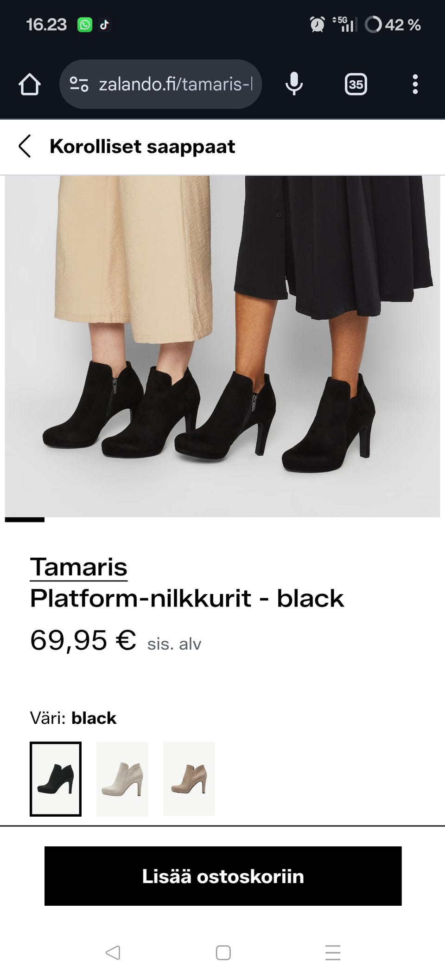
Task: Select the black boot color swatch
Action: (56, 779)
